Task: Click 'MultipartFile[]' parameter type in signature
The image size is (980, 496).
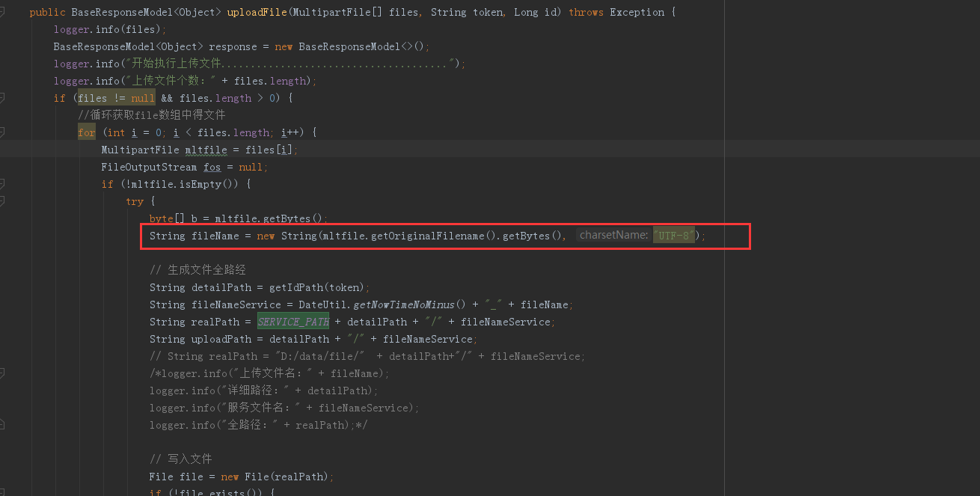Action: point(337,12)
